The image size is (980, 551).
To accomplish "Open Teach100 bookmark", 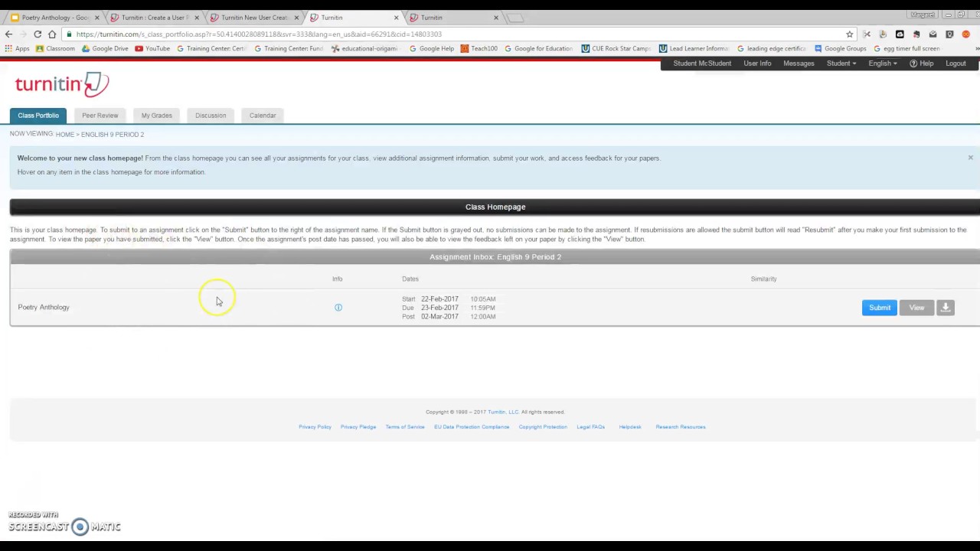I will (479, 48).
